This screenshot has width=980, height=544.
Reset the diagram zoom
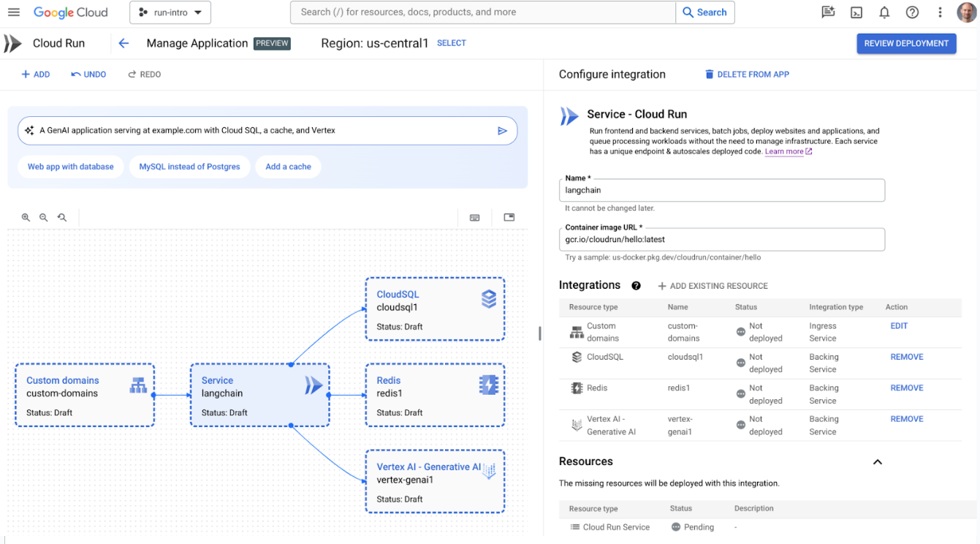tap(62, 217)
